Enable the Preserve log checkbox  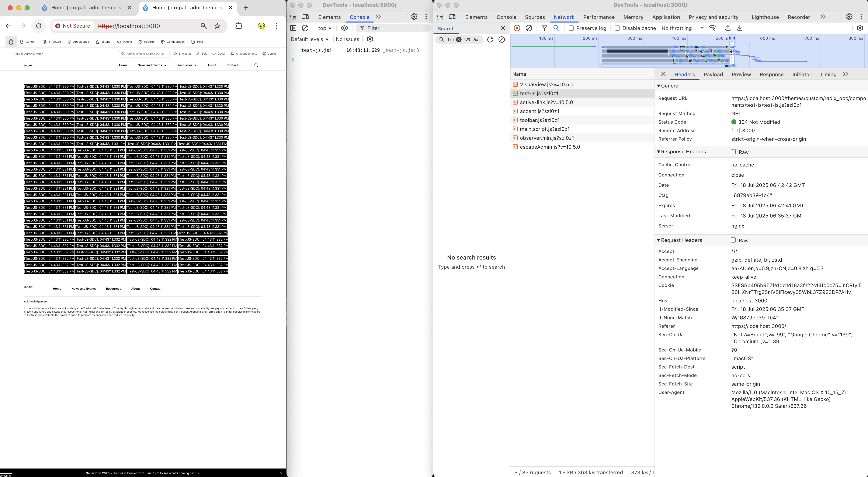point(571,28)
